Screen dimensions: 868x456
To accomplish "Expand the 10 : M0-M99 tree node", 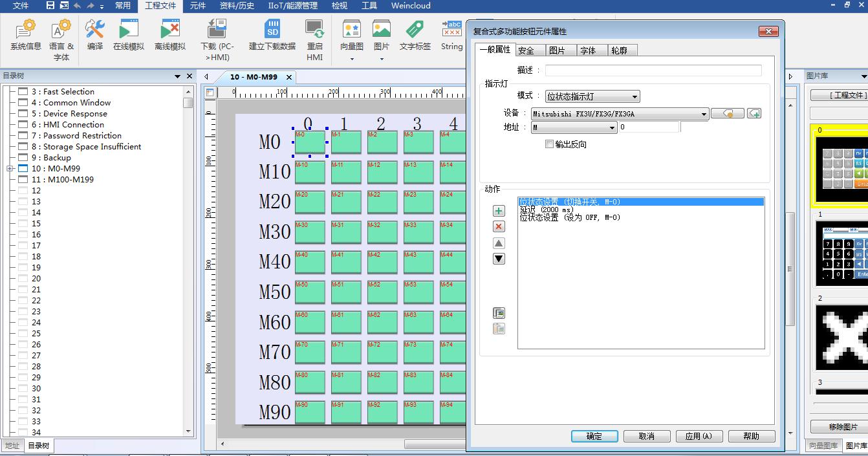I will [x=10, y=169].
